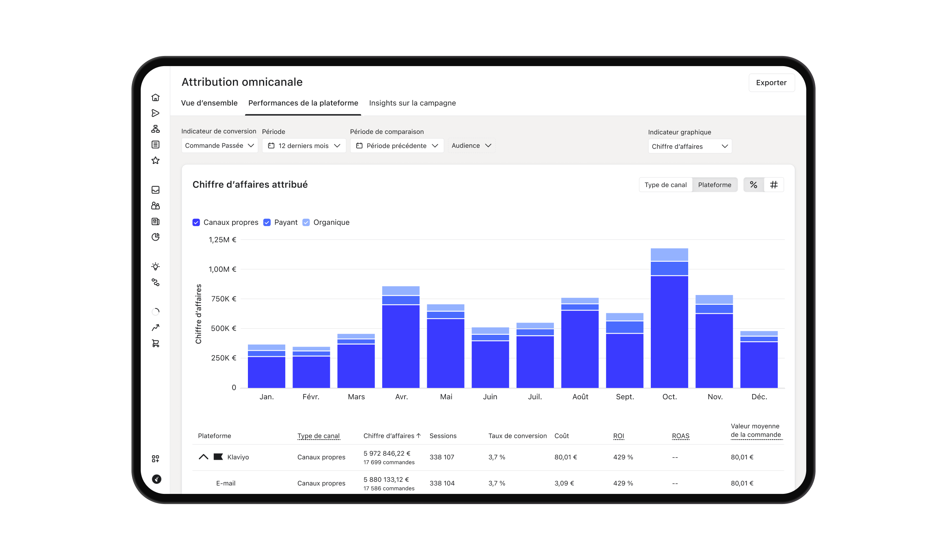Viewport: 947px width, 560px height.
Task: Open the 12 derniers mois dropdown
Action: click(x=304, y=146)
